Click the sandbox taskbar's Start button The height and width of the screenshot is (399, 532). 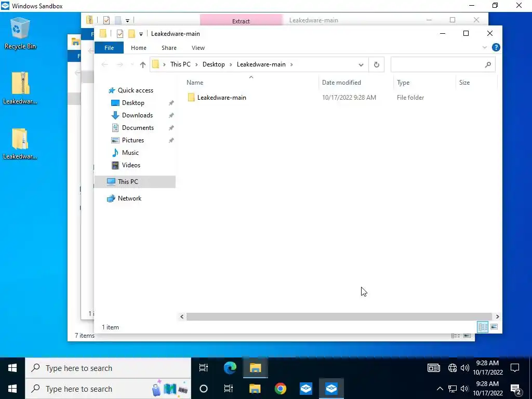point(12,368)
